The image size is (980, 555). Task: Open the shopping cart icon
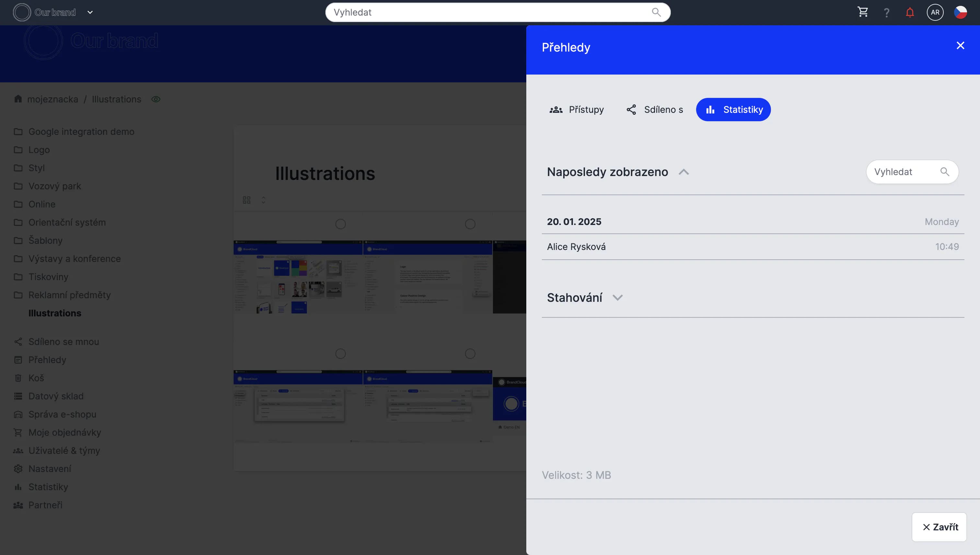pyautogui.click(x=863, y=12)
